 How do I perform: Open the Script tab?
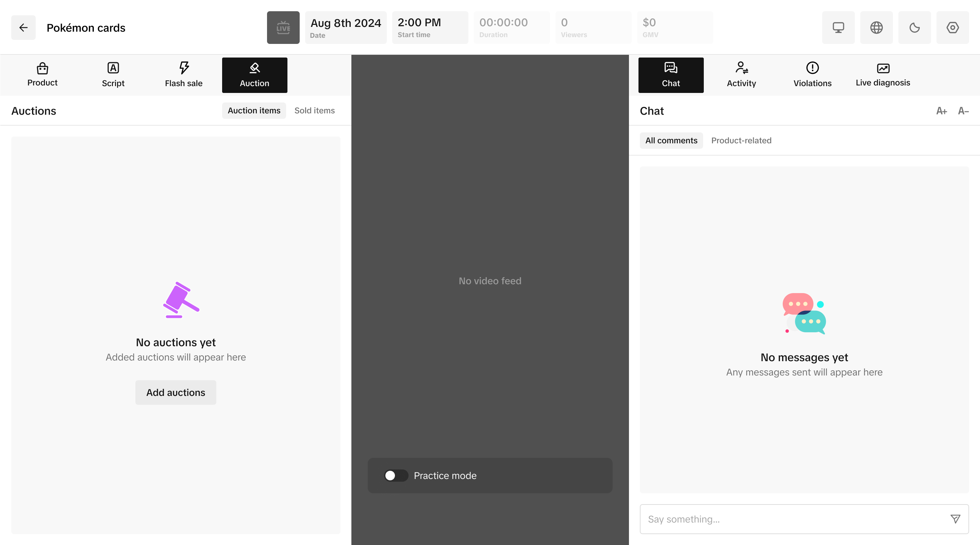pyautogui.click(x=113, y=75)
